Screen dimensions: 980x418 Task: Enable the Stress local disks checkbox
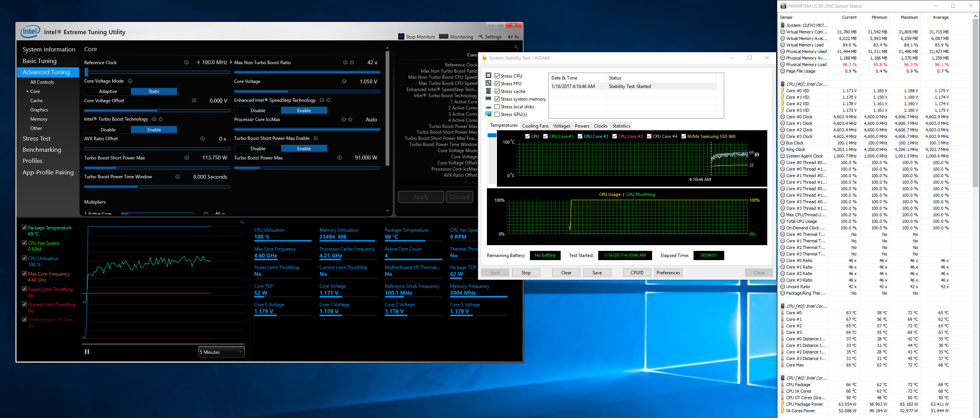[x=497, y=106]
